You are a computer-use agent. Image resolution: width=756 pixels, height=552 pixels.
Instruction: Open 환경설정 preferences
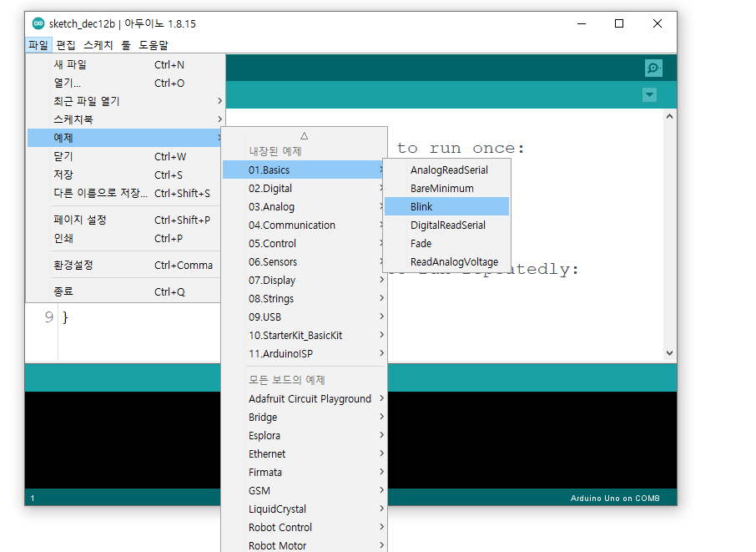(124, 265)
